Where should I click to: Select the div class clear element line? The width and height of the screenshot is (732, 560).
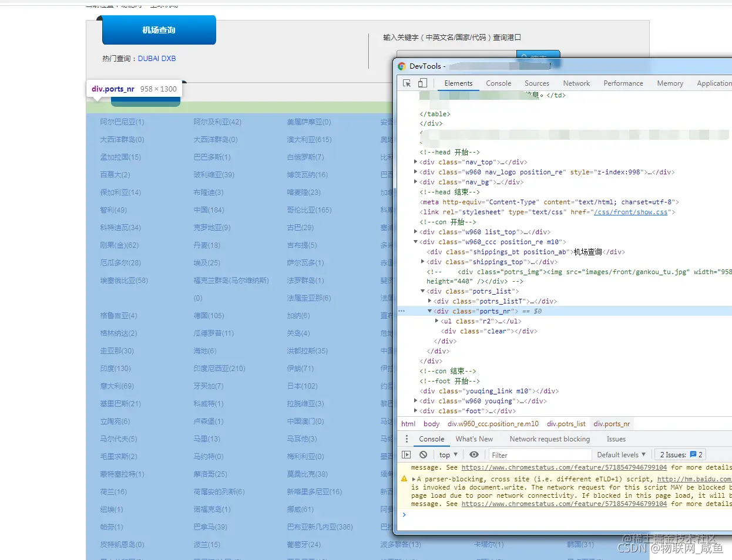[x=489, y=331]
